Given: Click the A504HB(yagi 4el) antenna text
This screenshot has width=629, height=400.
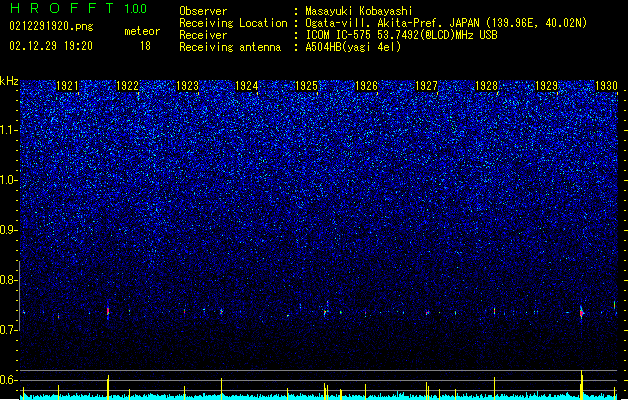Looking at the screenshot, I should [x=353, y=47].
